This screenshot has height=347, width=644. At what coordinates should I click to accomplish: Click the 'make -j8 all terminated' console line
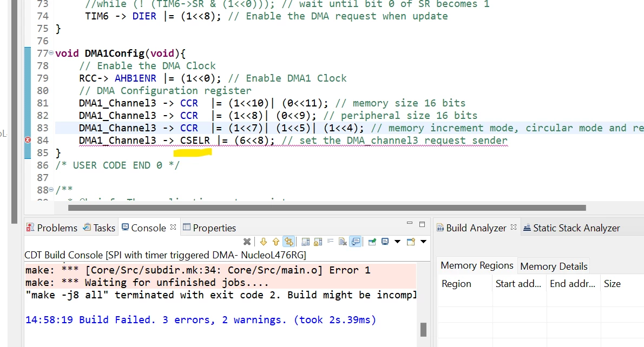click(x=221, y=295)
